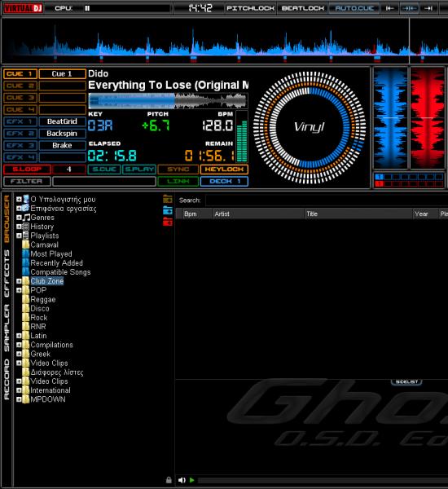Image resolution: width=448 pixels, height=489 pixels.
Task: Toggle the PITCHLOCK button
Action: (250, 8)
